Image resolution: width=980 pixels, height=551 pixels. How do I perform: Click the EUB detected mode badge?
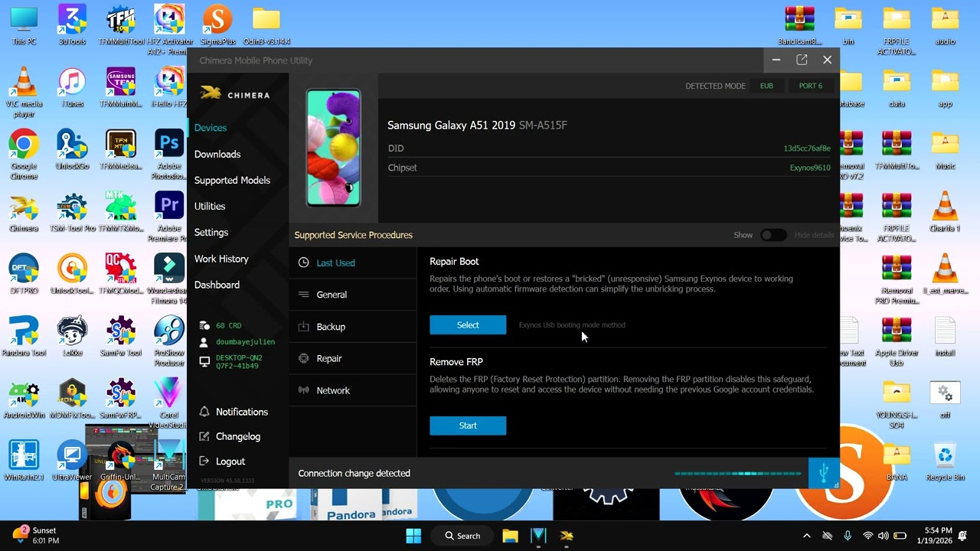(x=766, y=86)
